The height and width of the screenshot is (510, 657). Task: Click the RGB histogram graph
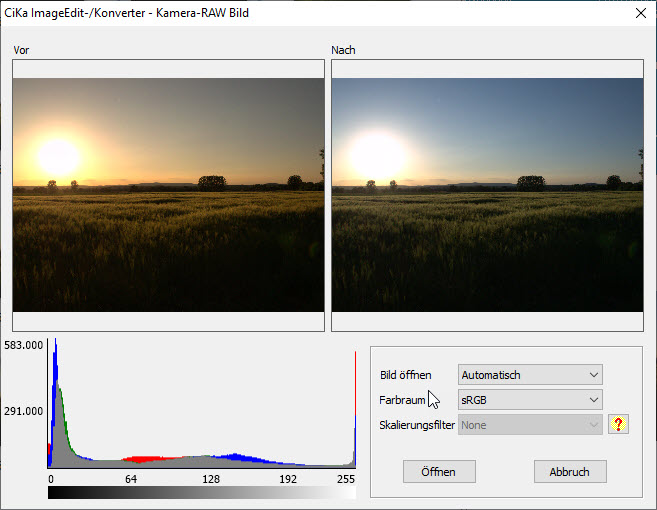[x=202, y=403]
